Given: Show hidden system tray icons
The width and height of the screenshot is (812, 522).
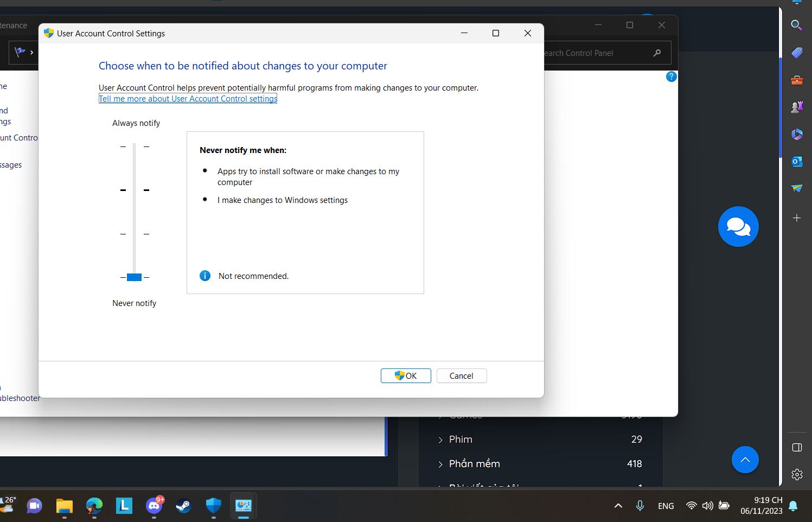Looking at the screenshot, I should point(618,506).
